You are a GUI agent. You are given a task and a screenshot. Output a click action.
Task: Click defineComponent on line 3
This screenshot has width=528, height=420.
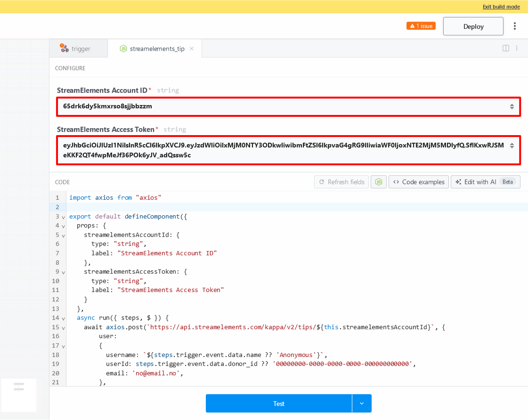152,217
